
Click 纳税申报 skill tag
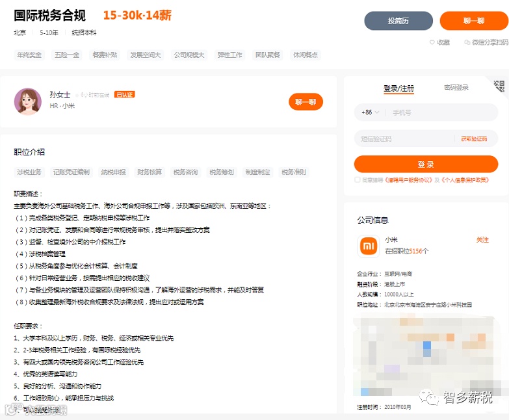[113, 172]
